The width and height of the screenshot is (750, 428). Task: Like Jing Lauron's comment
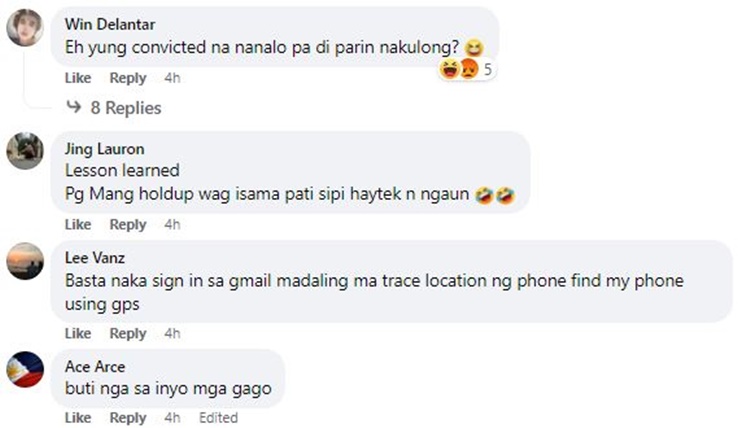coord(78,224)
